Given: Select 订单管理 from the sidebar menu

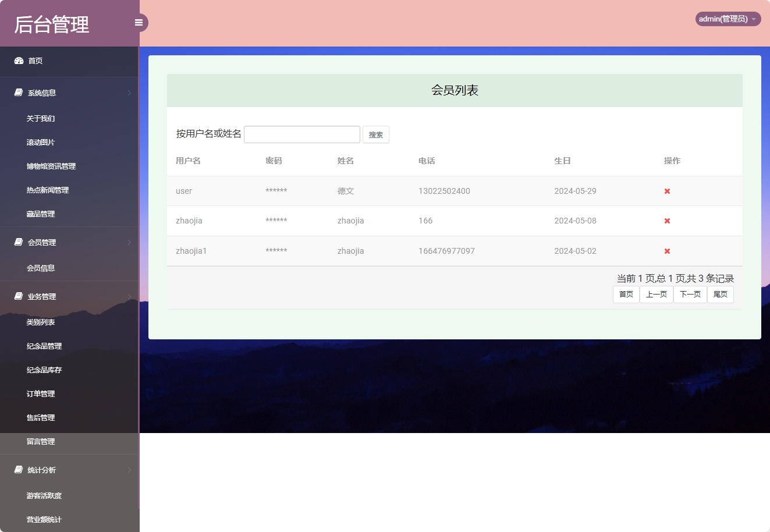Looking at the screenshot, I should click(x=40, y=393).
